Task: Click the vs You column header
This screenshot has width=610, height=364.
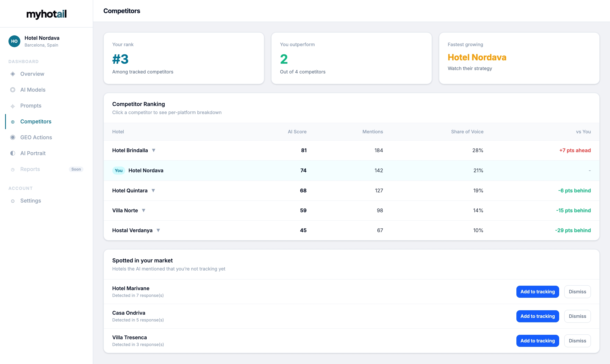Action: 583,132
